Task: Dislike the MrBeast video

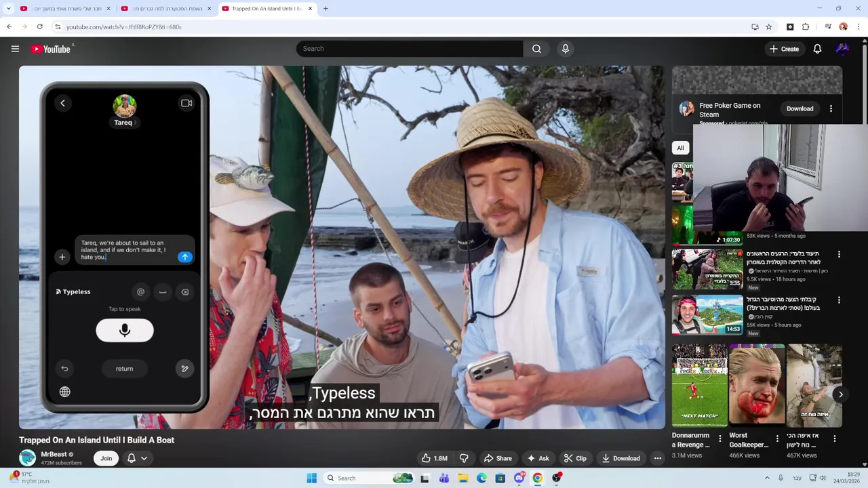Action: pos(464,458)
